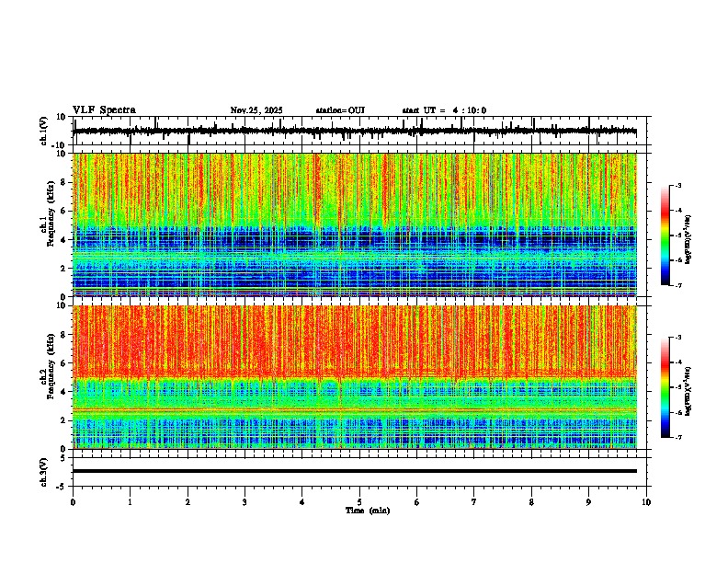Image resolution: width=728 pixels, height=563 pixels.
Task: Click the ch.1 color bar log(PSD) label
Action: point(688,240)
